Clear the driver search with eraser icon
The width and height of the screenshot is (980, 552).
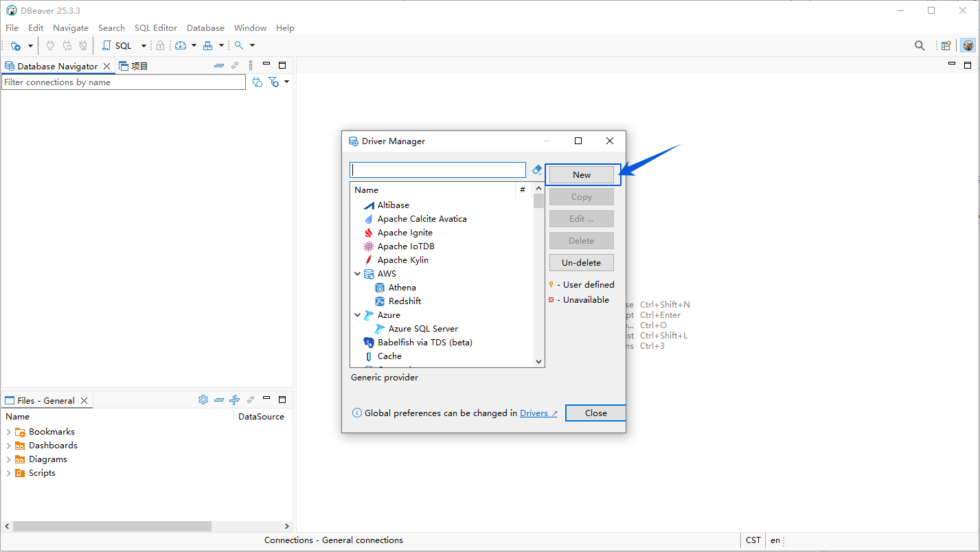[x=537, y=170]
